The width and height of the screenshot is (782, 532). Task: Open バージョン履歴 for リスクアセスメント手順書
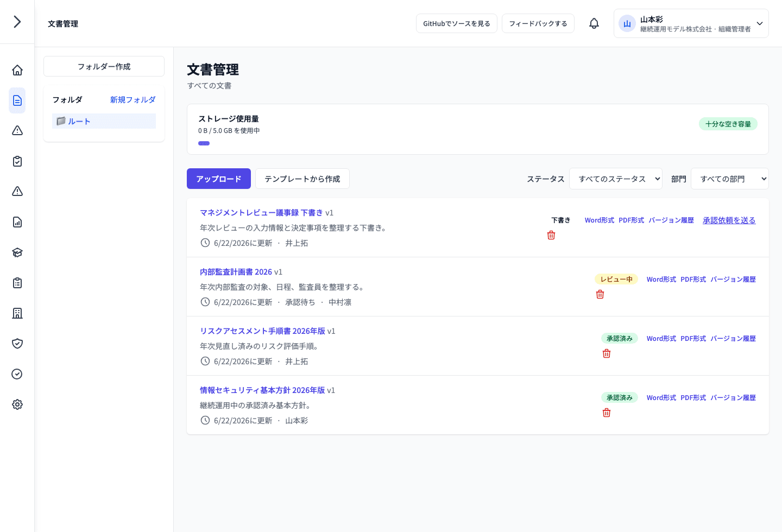[x=733, y=339]
